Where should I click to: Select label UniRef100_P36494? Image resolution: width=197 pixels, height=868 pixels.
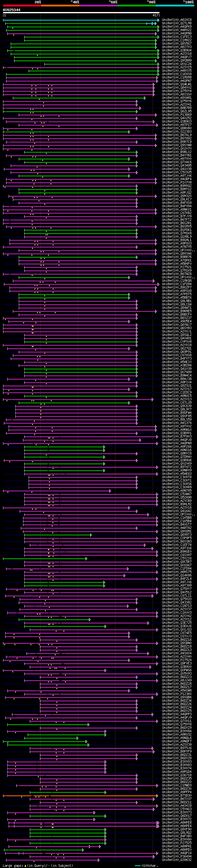(x=177, y=856)
